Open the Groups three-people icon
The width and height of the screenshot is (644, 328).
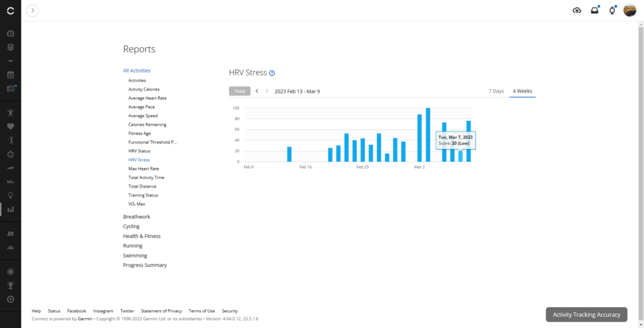coord(11,247)
